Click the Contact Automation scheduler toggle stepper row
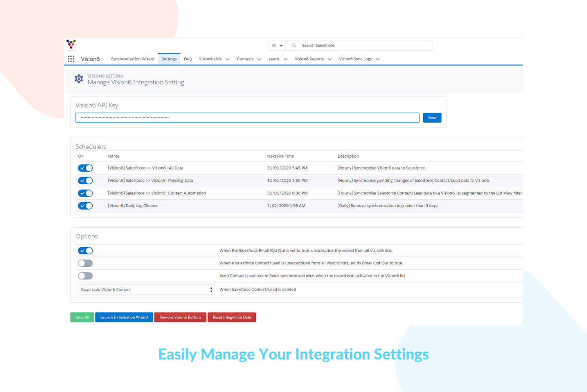 pos(85,193)
